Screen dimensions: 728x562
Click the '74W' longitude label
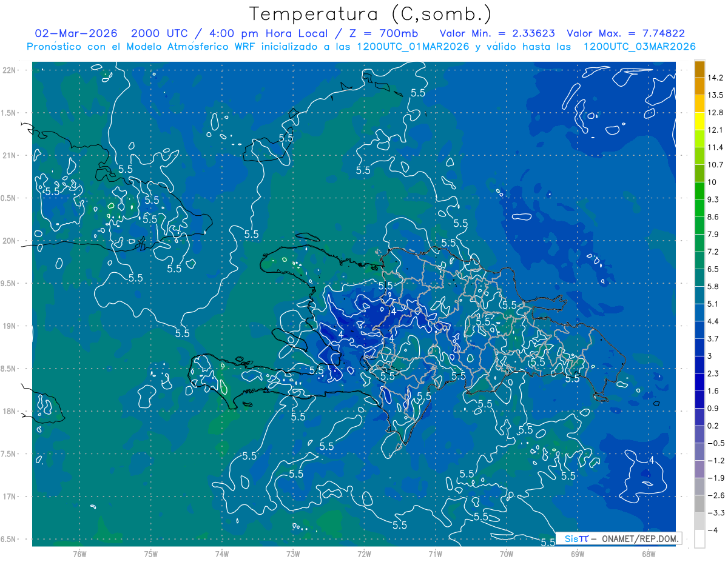222,553
